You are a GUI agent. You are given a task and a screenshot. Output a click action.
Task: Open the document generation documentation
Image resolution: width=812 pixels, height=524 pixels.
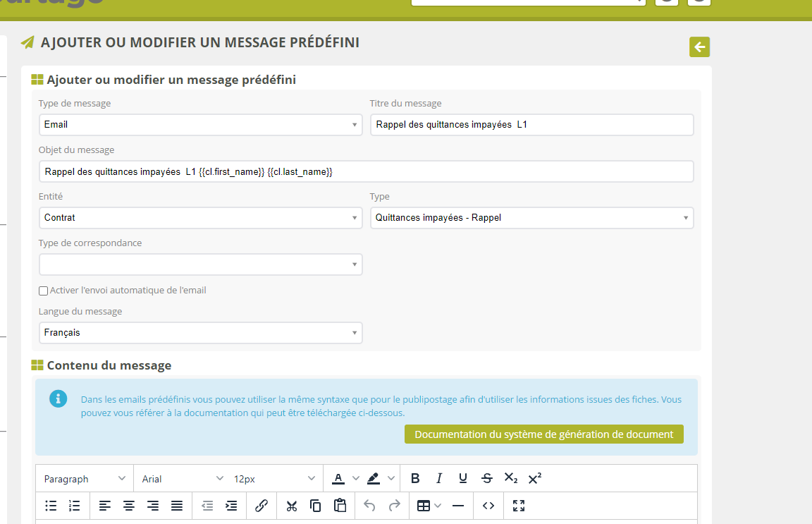click(543, 434)
